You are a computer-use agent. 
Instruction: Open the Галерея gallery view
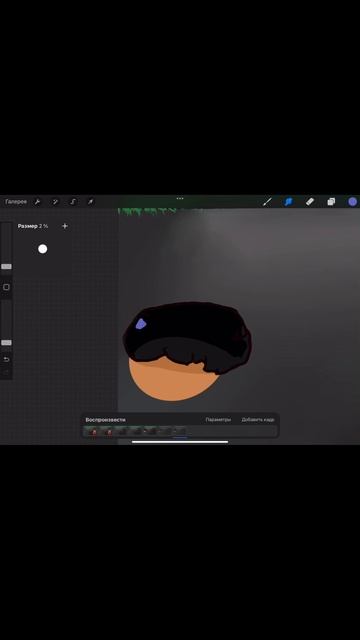pos(16,202)
